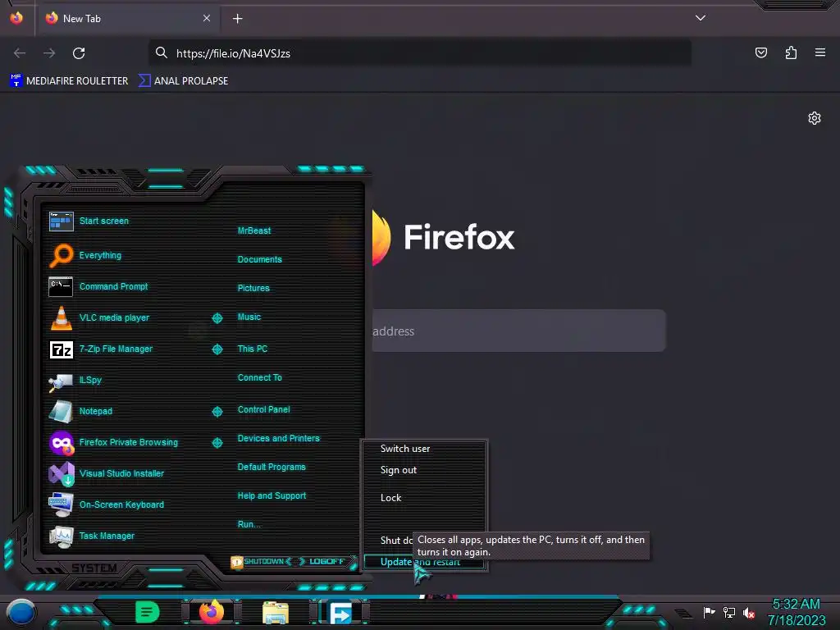
Task: Expand 7-Zip File Manager jump list arrow
Action: tap(217, 349)
